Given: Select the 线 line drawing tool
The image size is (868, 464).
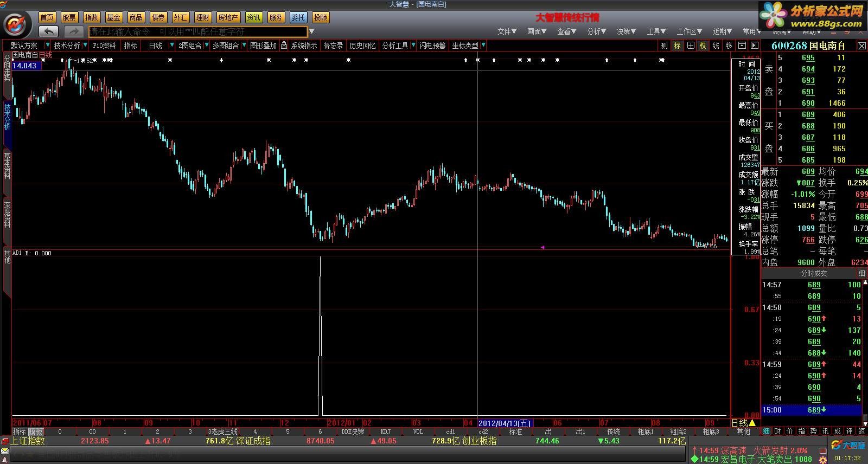Looking at the screenshot, I should (x=716, y=46).
